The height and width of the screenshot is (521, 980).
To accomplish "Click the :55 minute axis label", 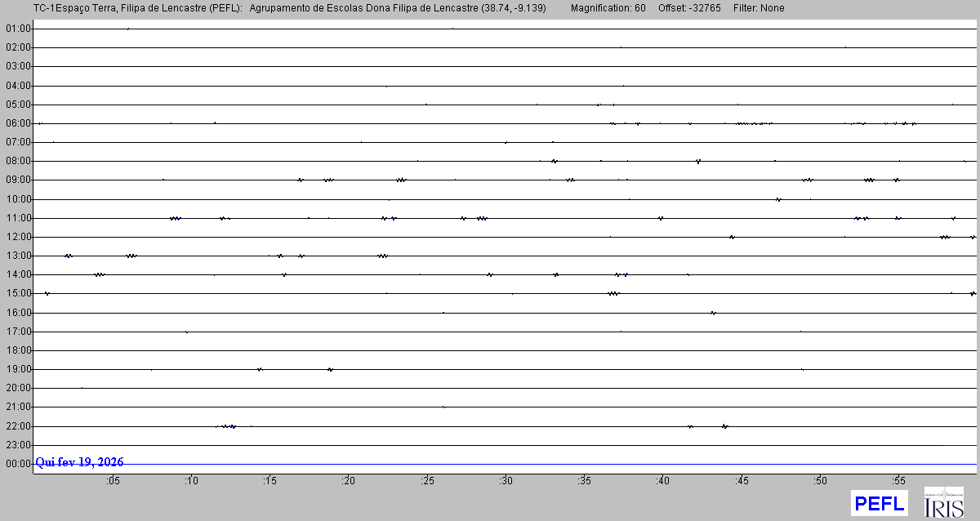I will [898, 481].
